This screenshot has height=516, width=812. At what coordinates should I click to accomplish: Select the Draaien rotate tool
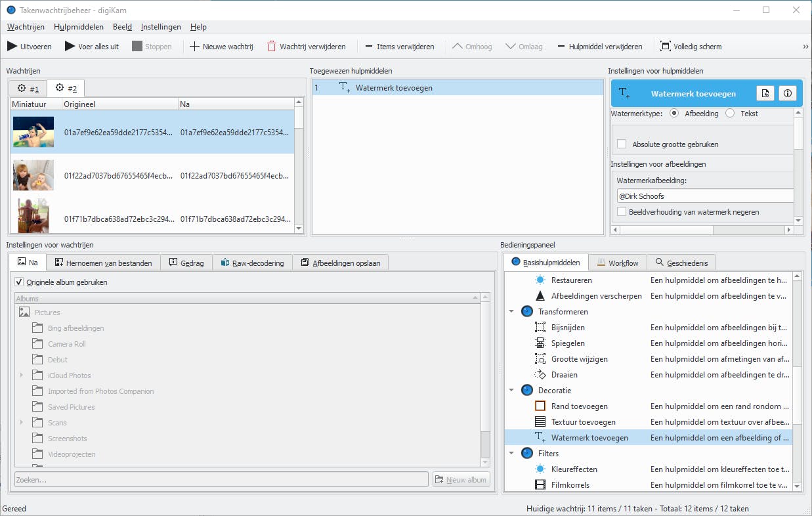point(564,375)
